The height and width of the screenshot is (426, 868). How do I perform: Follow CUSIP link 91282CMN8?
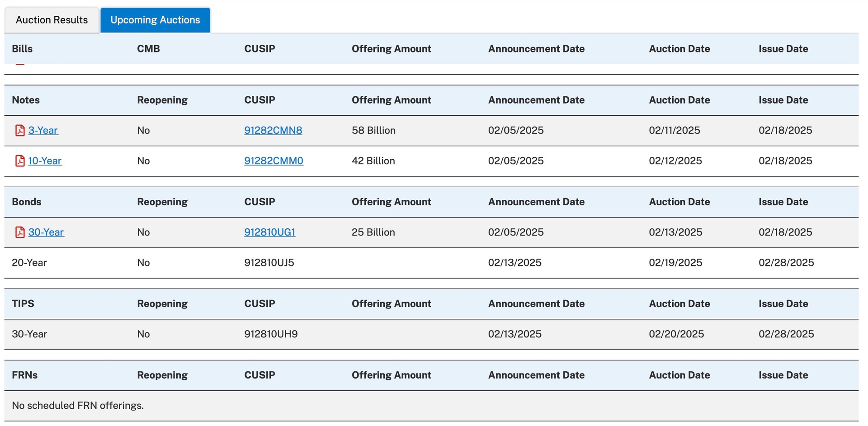[x=273, y=130]
